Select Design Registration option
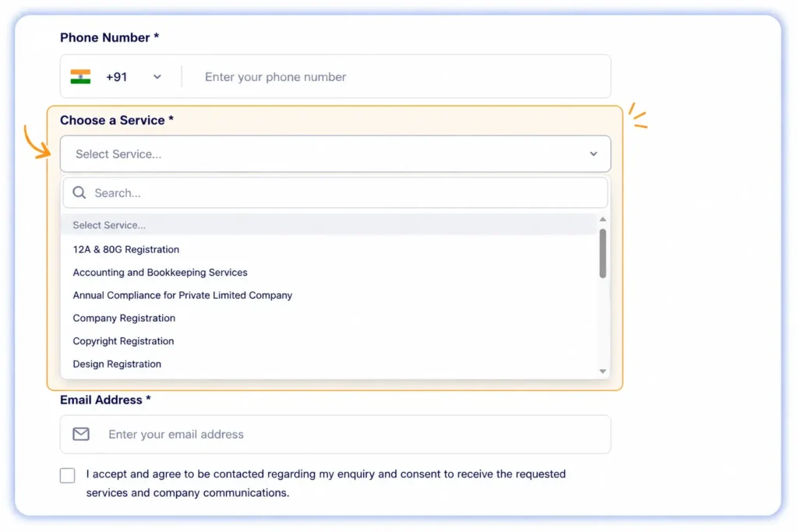This screenshot has height=532, width=798. pyautogui.click(x=117, y=364)
